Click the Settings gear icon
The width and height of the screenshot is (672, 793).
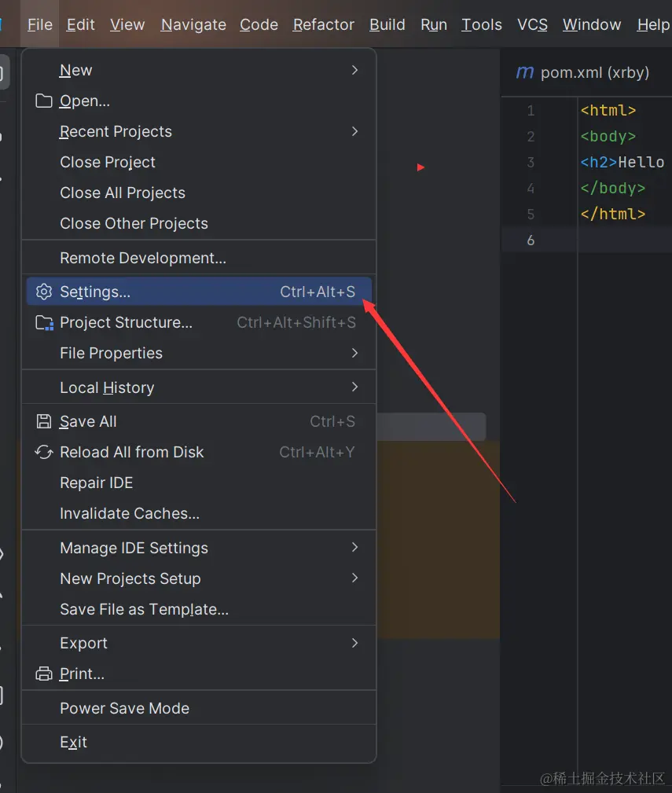(x=44, y=292)
